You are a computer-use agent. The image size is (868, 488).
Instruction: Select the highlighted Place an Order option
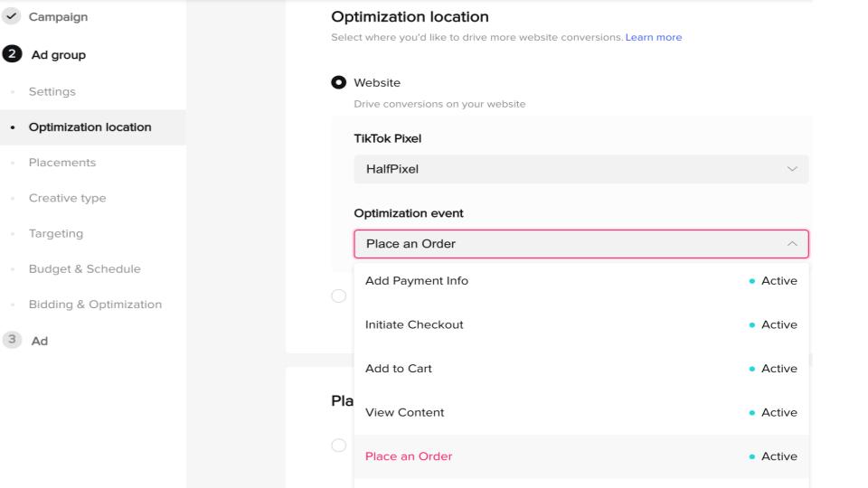point(581,456)
